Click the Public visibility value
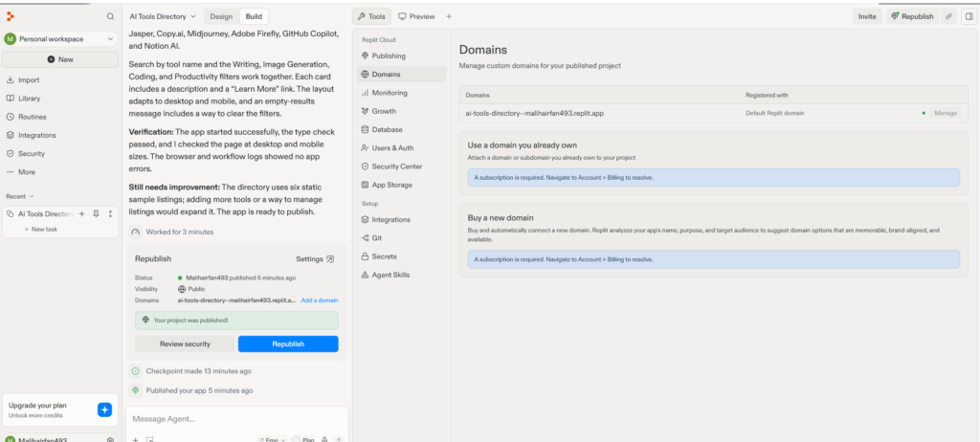980x442 pixels. [191, 290]
